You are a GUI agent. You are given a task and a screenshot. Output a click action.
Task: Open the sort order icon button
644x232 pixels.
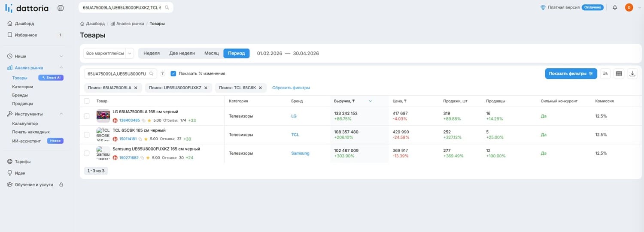[605, 74]
